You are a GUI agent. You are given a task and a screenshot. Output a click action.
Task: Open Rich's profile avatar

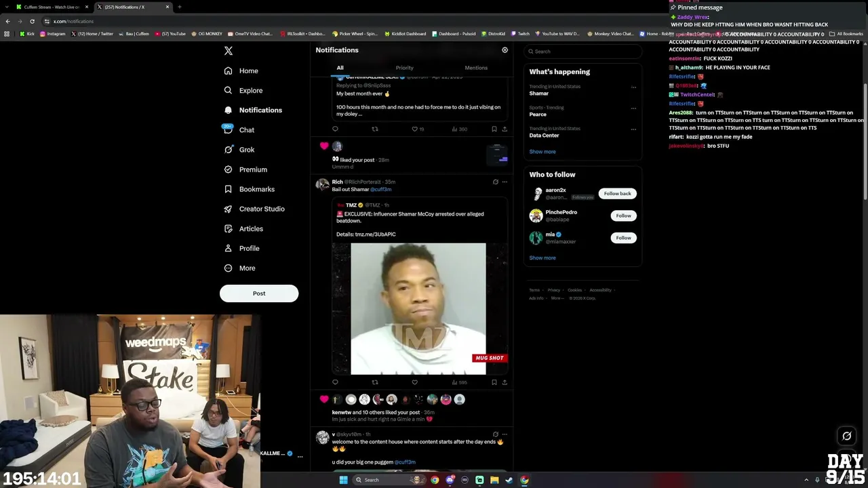point(322,184)
